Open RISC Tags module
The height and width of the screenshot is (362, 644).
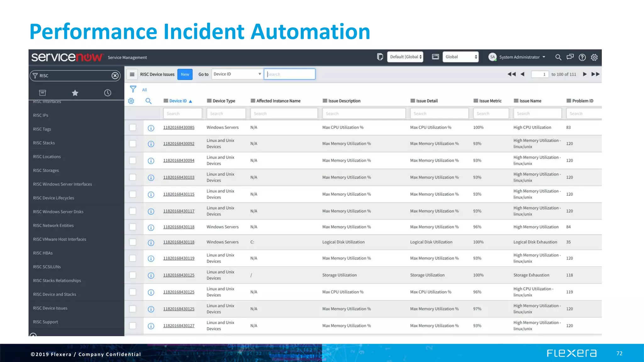(42, 129)
